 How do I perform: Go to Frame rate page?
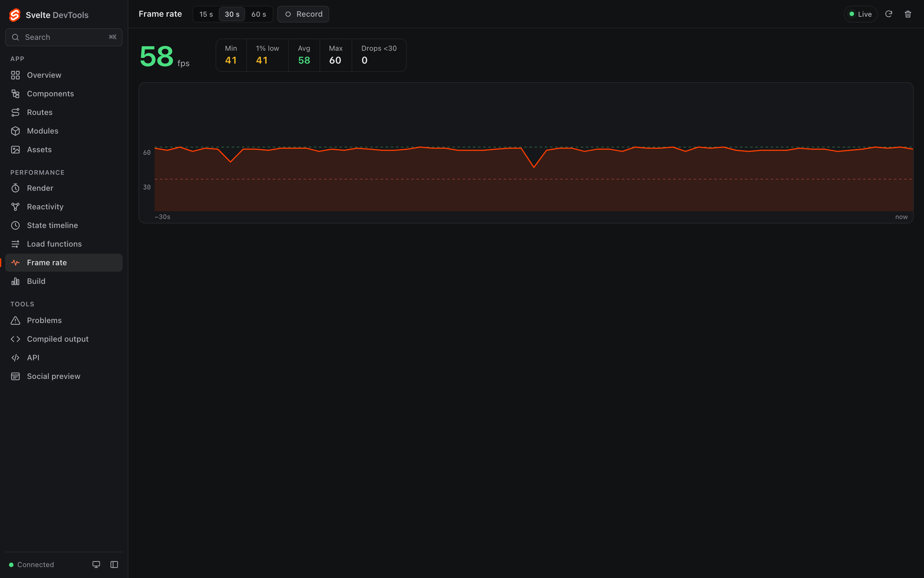pos(64,263)
